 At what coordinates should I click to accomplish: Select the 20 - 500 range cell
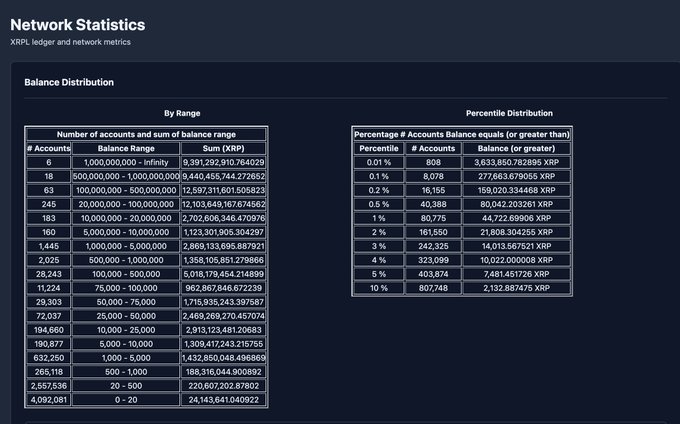pyautogui.click(x=126, y=386)
